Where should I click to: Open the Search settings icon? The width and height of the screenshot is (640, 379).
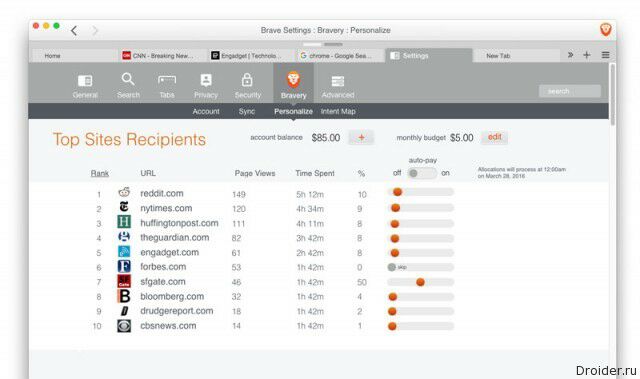pos(128,79)
